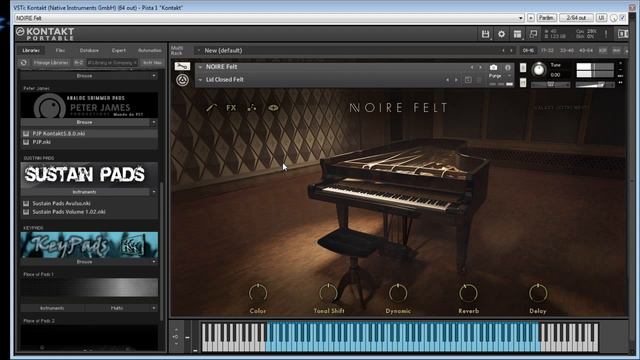
Task: Switch to the Expert tab
Action: [x=119, y=50]
